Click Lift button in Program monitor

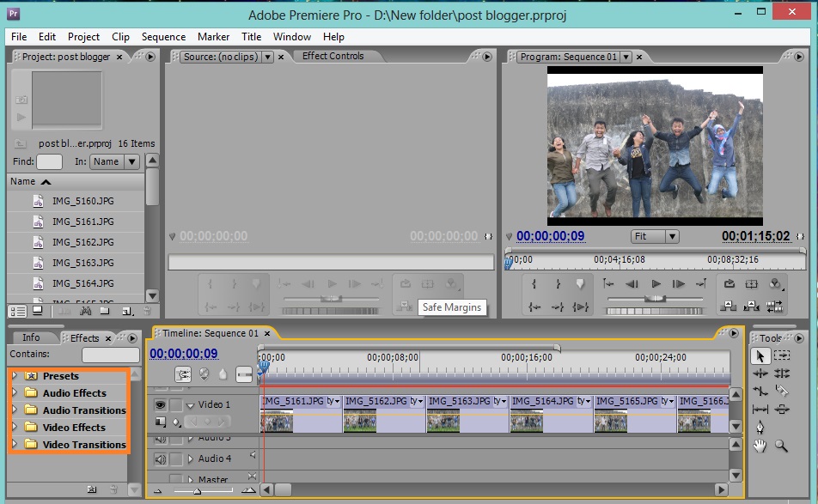pyautogui.click(x=729, y=307)
